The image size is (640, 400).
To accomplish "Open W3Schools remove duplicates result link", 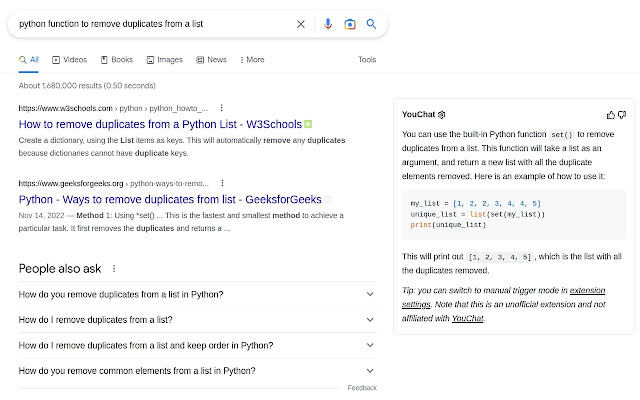I will pos(159,125).
